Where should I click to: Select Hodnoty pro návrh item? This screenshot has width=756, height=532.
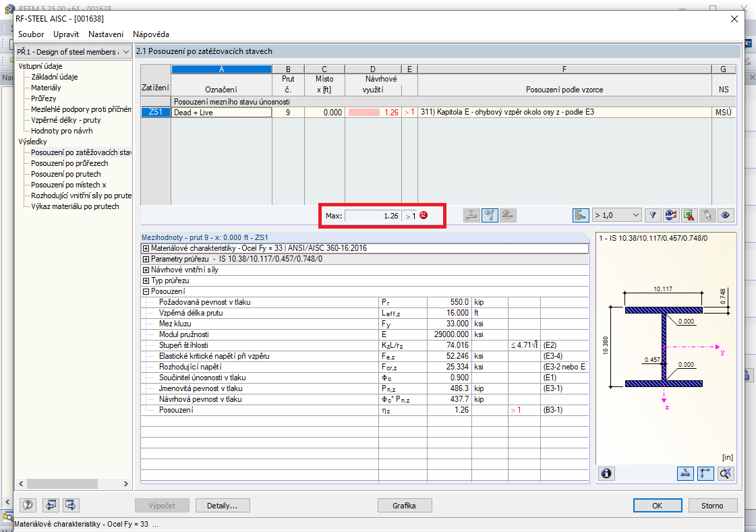click(x=62, y=131)
